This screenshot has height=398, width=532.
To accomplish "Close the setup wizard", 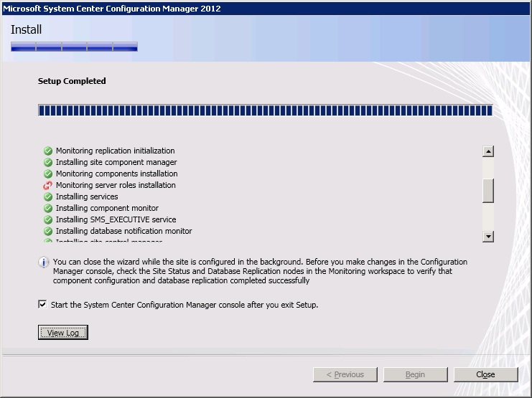I will coord(485,374).
